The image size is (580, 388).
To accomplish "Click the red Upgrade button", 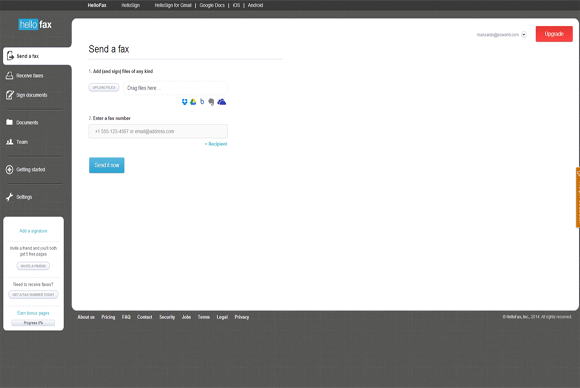I will click(x=554, y=34).
